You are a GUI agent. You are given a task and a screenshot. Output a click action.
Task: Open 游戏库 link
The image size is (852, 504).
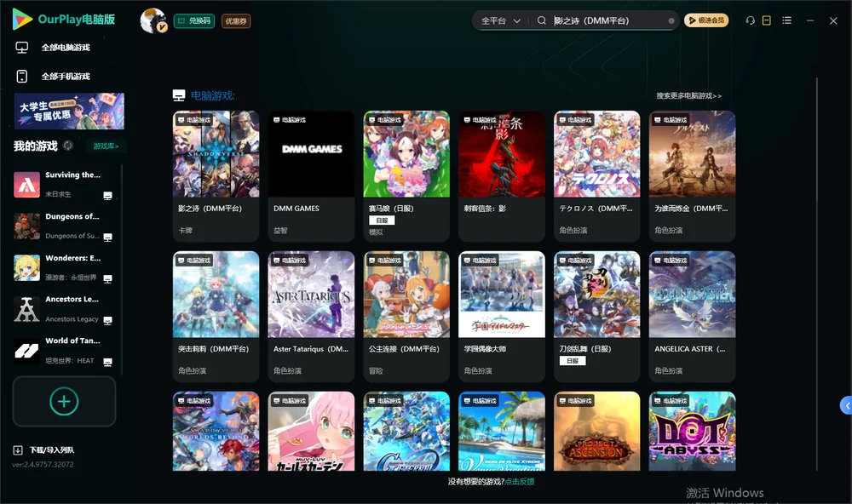coord(106,146)
